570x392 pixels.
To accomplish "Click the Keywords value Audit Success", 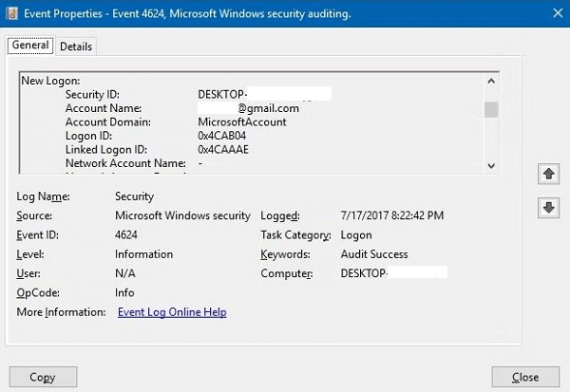I will click(373, 254).
